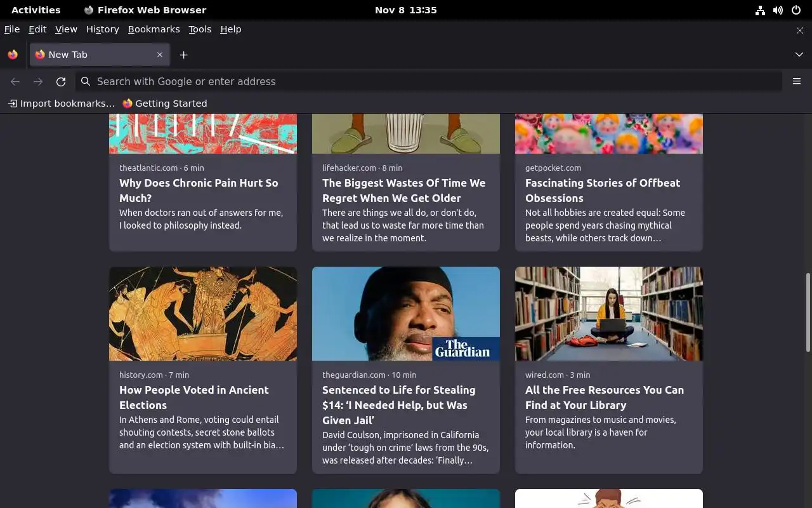
Task: Click the page vertical scrollbar thumb
Action: (x=808, y=312)
